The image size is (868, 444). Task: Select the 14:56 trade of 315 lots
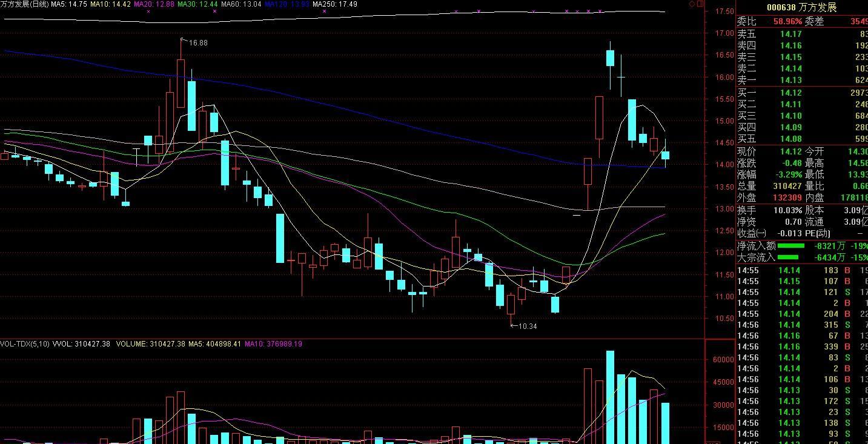point(802,325)
